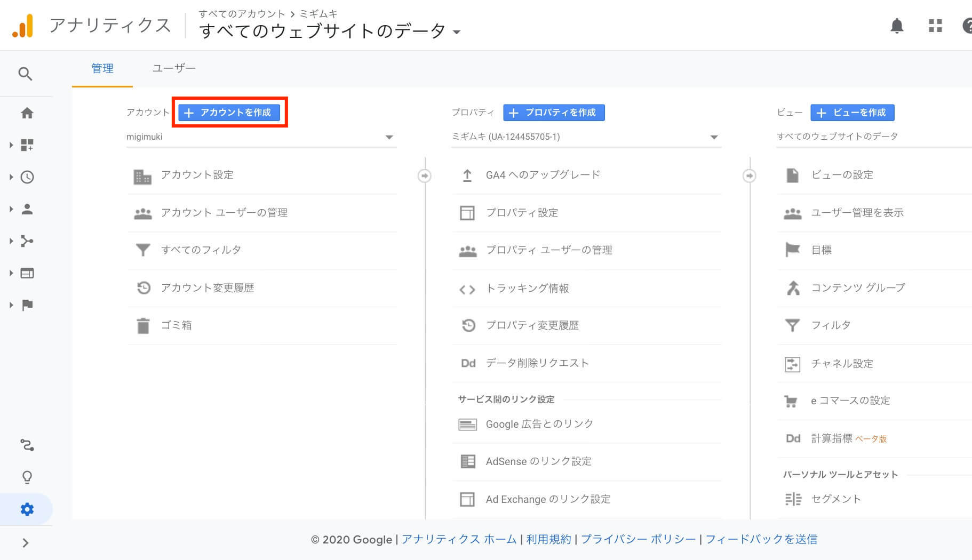
Task: Open the Google apps grid
Action: pos(935,26)
